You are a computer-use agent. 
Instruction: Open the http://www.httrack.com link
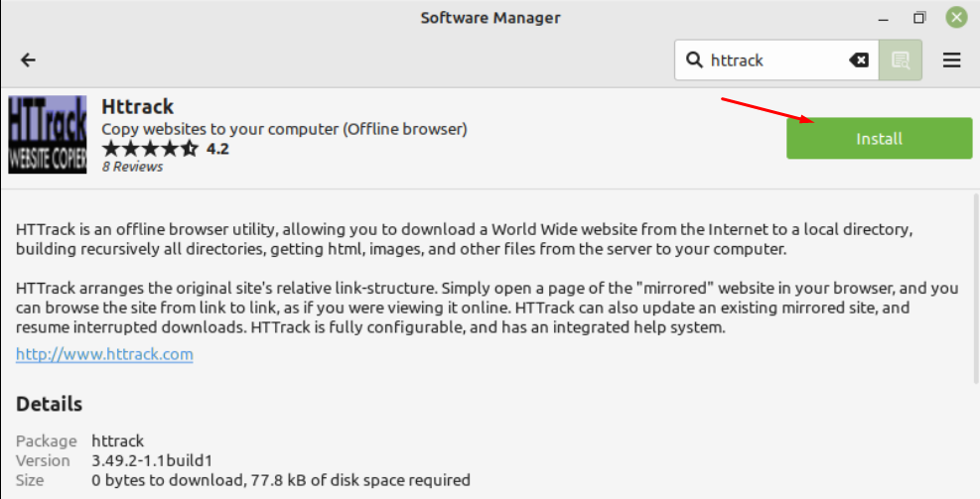click(x=104, y=354)
